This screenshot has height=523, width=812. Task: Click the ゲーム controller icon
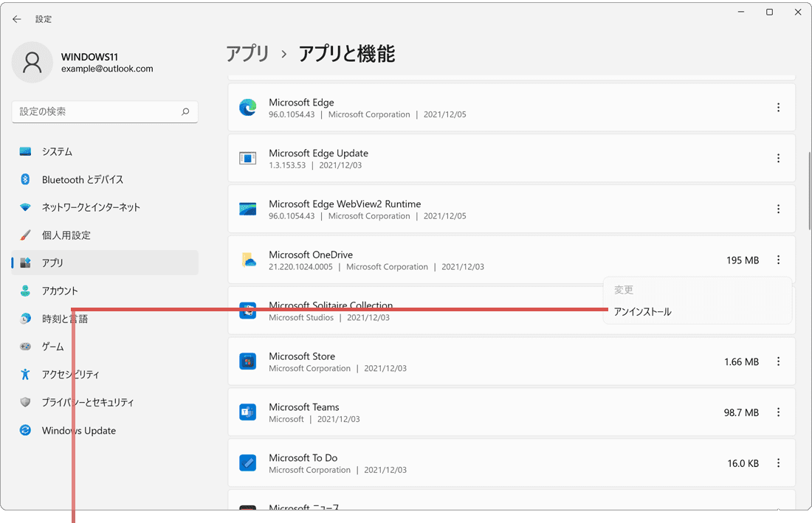[x=25, y=346]
